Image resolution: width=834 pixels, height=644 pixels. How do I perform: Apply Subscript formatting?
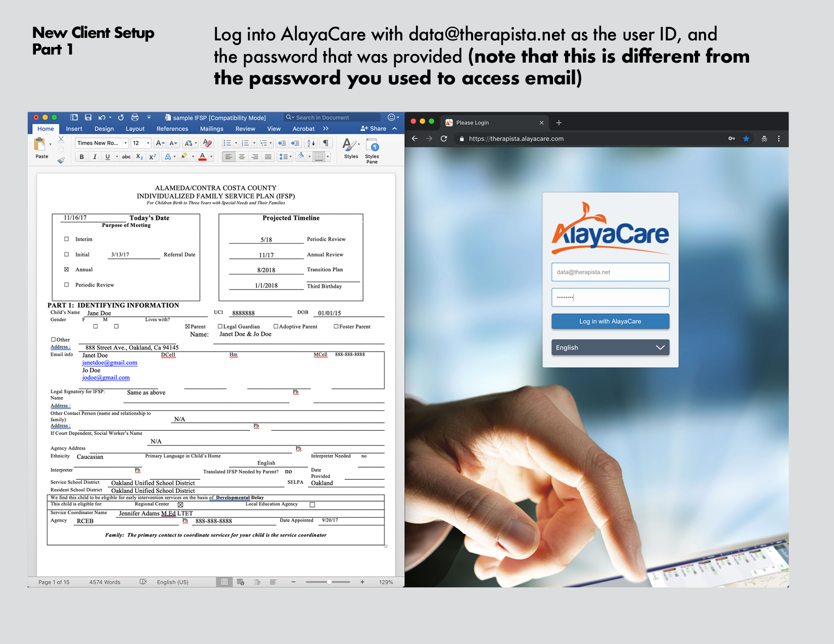(140, 157)
